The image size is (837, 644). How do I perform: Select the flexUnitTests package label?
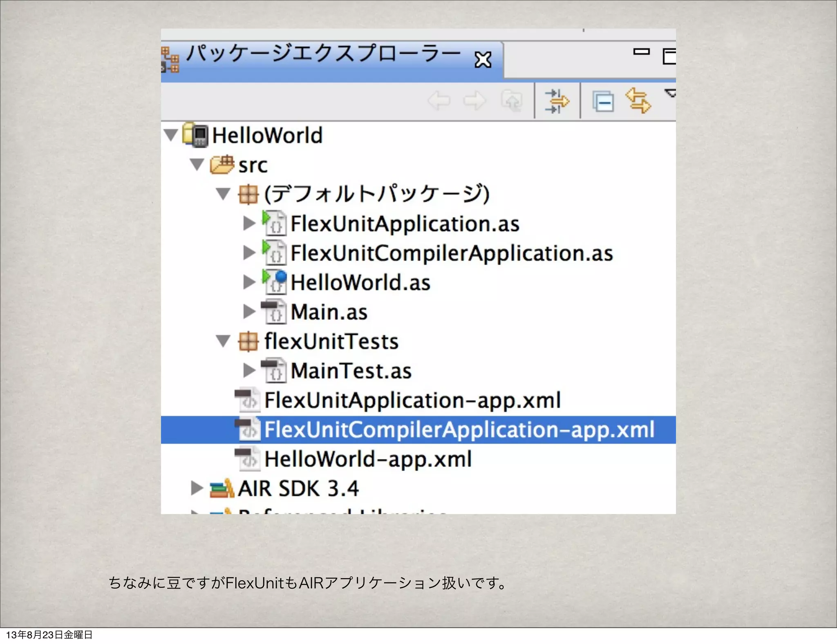(x=331, y=341)
